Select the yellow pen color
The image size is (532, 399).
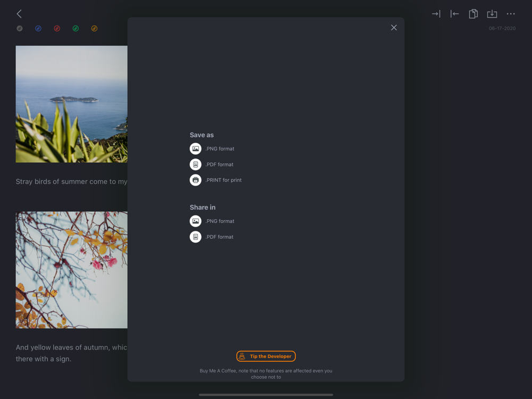point(94,29)
